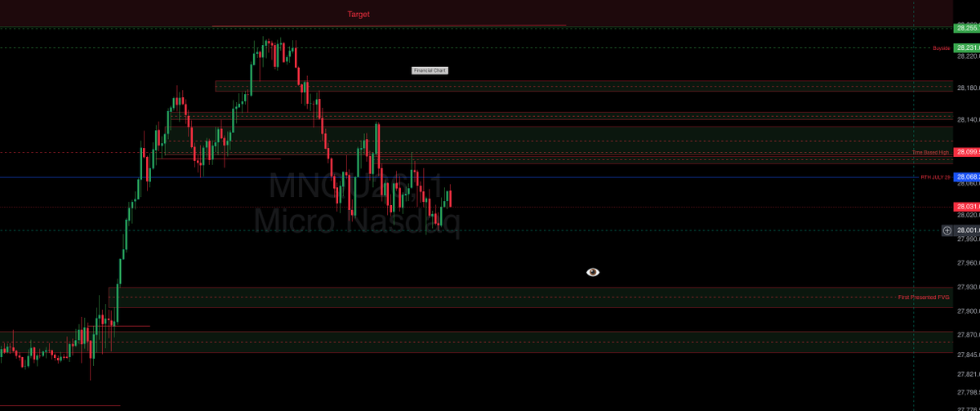Click the plus icon beside the 28,001 price
This screenshot has height=411, width=980.
pos(947,230)
